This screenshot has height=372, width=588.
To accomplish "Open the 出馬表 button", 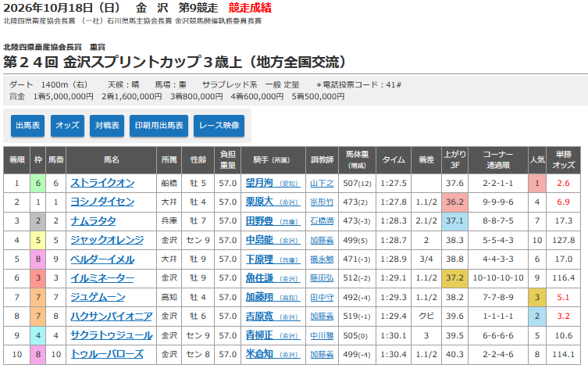I will pos(28,125).
